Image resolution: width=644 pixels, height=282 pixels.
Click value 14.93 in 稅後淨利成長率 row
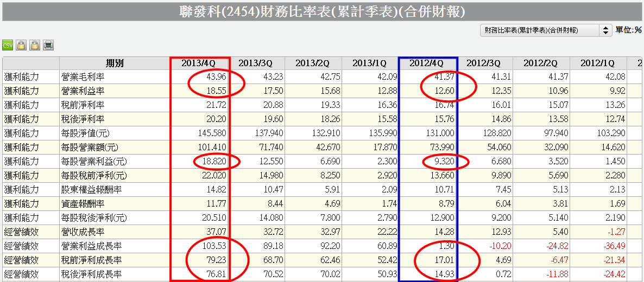(444, 274)
